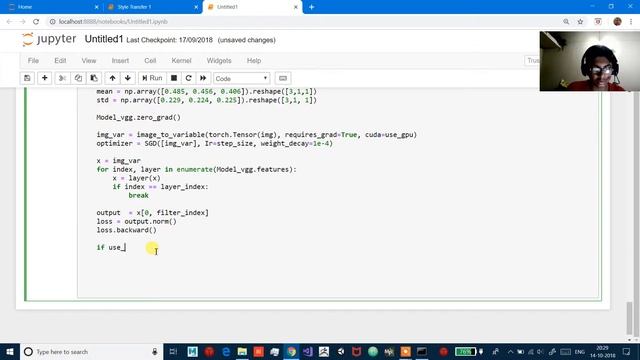Click the 'Last Checkpoint: 17/09/2018' text
The width and height of the screenshot is (640, 360).
(169, 40)
